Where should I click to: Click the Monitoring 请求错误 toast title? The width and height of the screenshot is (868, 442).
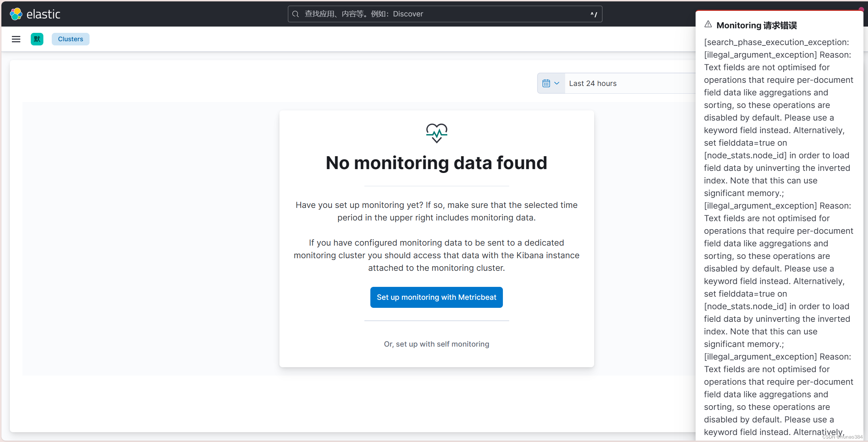[x=756, y=25]
